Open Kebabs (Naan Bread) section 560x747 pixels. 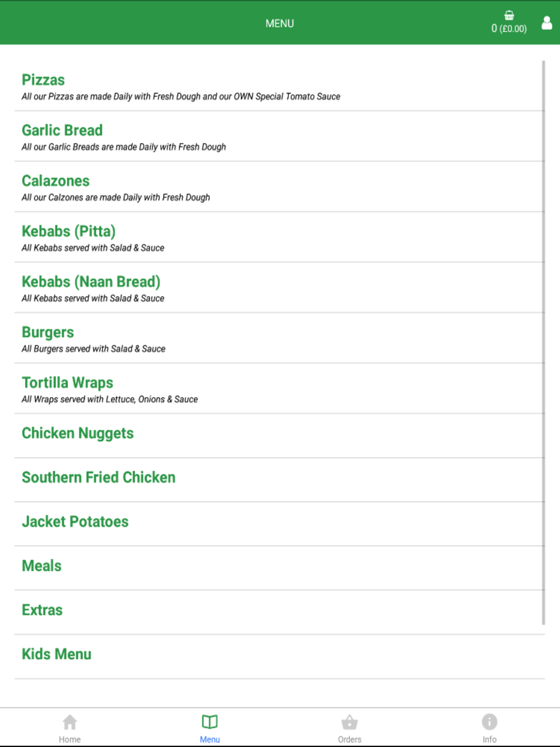pyautogui.click(x=279, y=288)
